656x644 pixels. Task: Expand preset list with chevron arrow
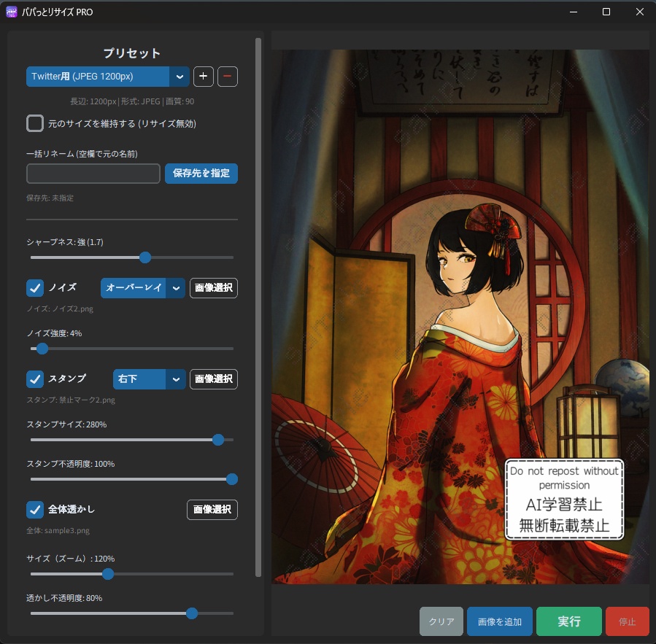pyautogui.click(x=180, y=77)
